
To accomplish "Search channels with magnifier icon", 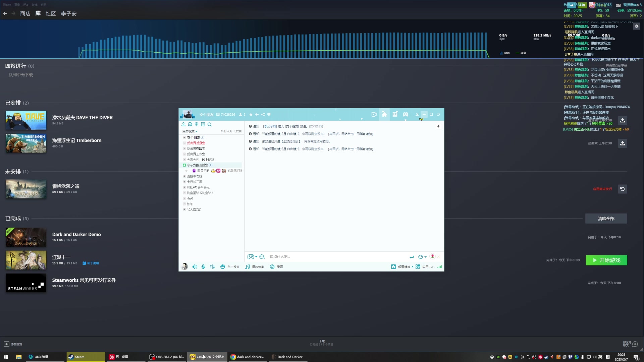I will click(x=210, y=124).
